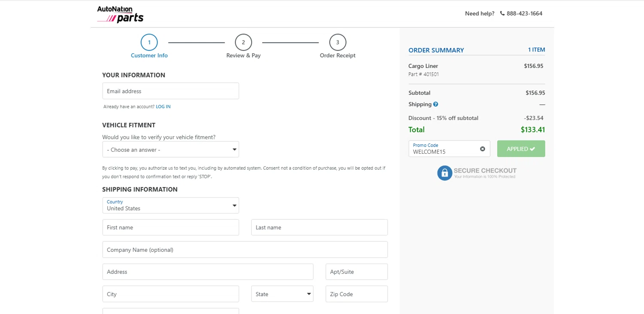Focus the Email address field
644x314 pixels.
[x=170, y=91]
